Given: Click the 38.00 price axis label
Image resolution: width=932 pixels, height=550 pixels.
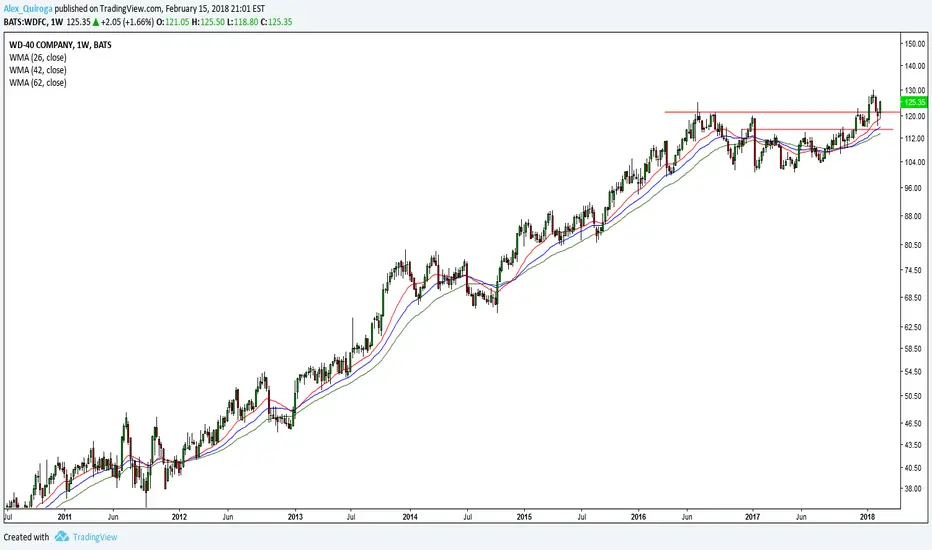Looking at the screenshot, I should [915, 489].
